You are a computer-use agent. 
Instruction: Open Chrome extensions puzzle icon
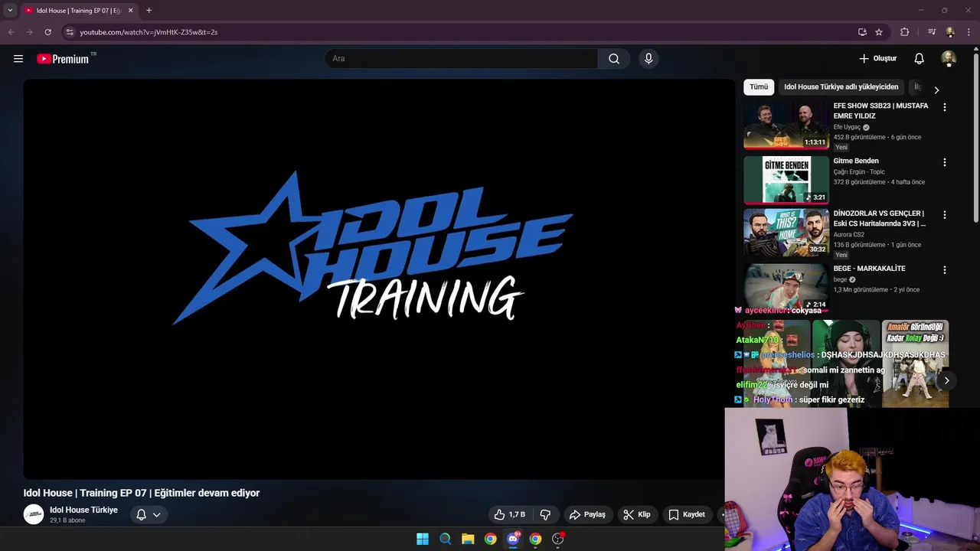(904, 32)
